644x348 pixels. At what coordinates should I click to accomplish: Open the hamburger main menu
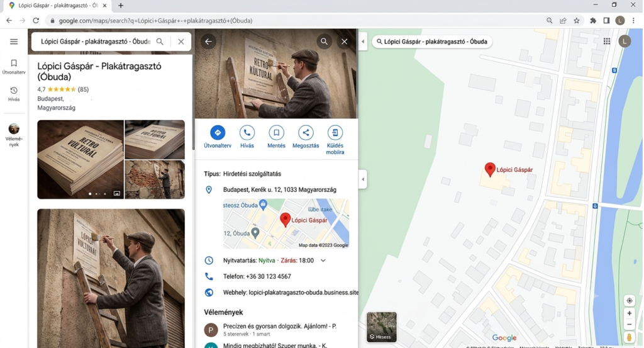click(14, 42)
